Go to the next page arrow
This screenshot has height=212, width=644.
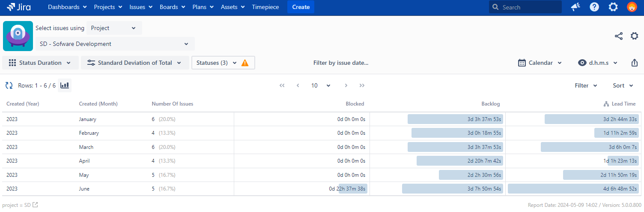(x=346, y=85)
